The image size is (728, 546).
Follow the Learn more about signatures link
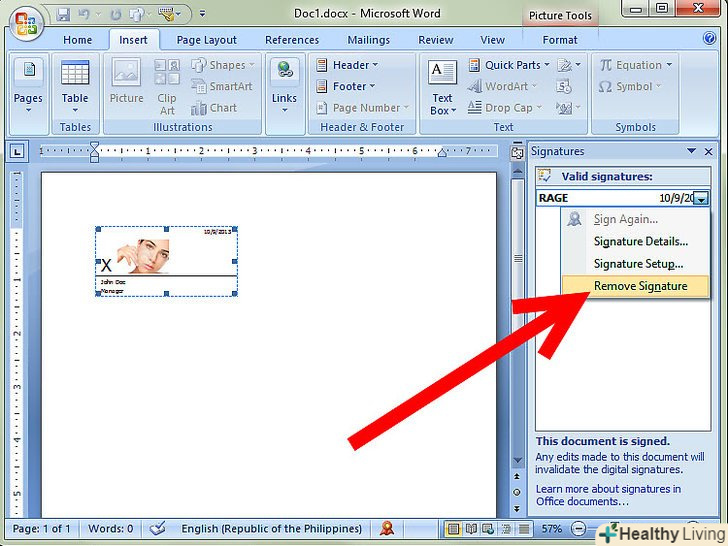[x=608, y=495]
